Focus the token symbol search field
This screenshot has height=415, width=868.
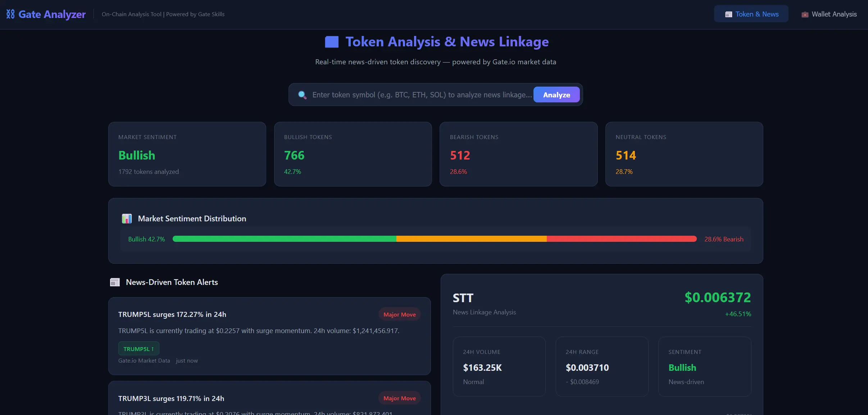pyautogui.click(x=422, y=95)
